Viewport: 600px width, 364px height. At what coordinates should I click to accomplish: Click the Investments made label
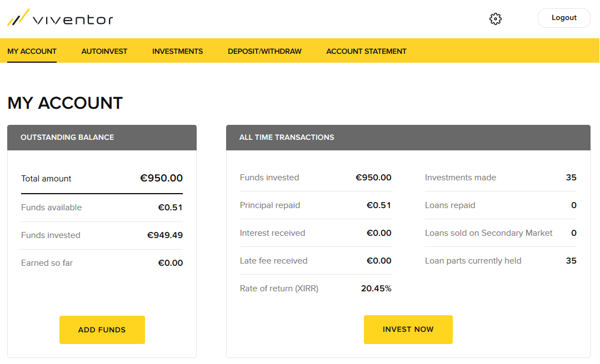point(461,178)
